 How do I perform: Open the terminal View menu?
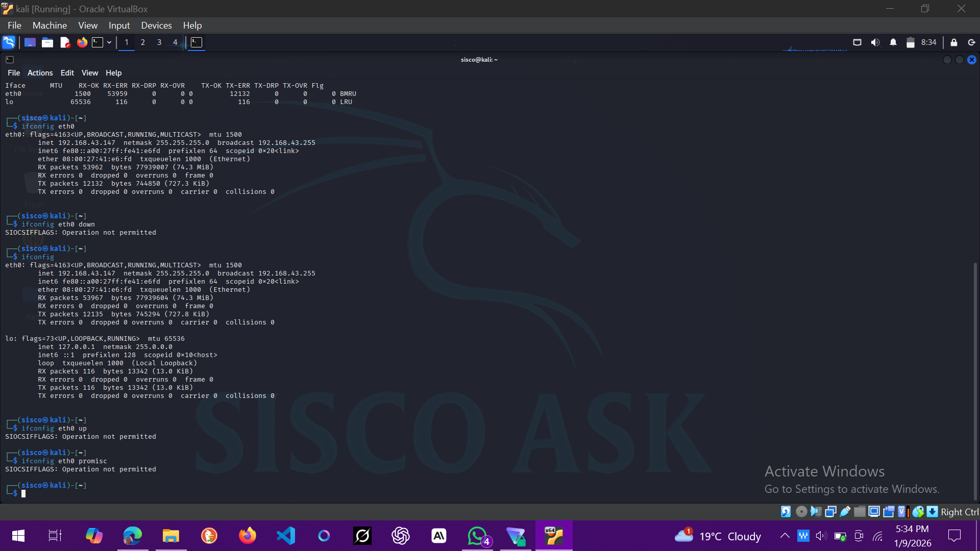(90, 73)
